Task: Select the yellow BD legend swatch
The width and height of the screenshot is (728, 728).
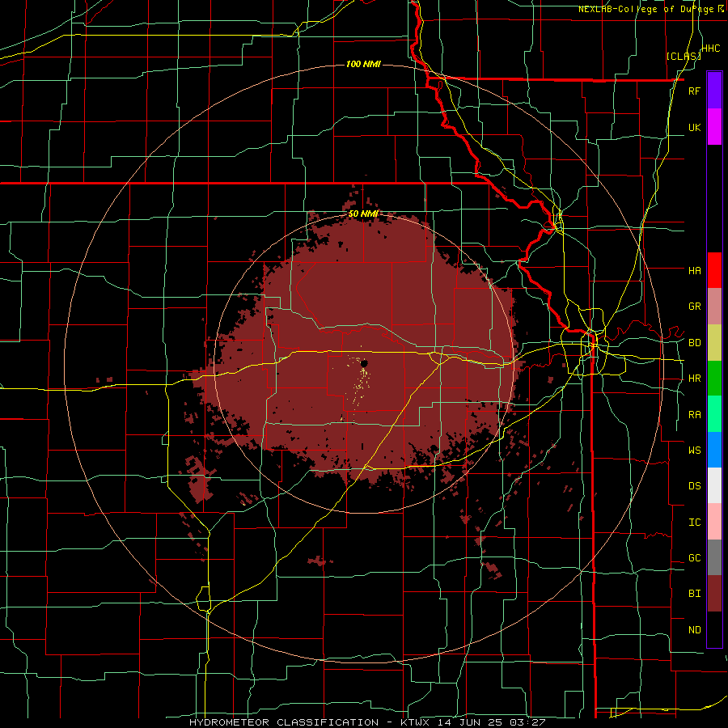Action: [x=714, y=343]
